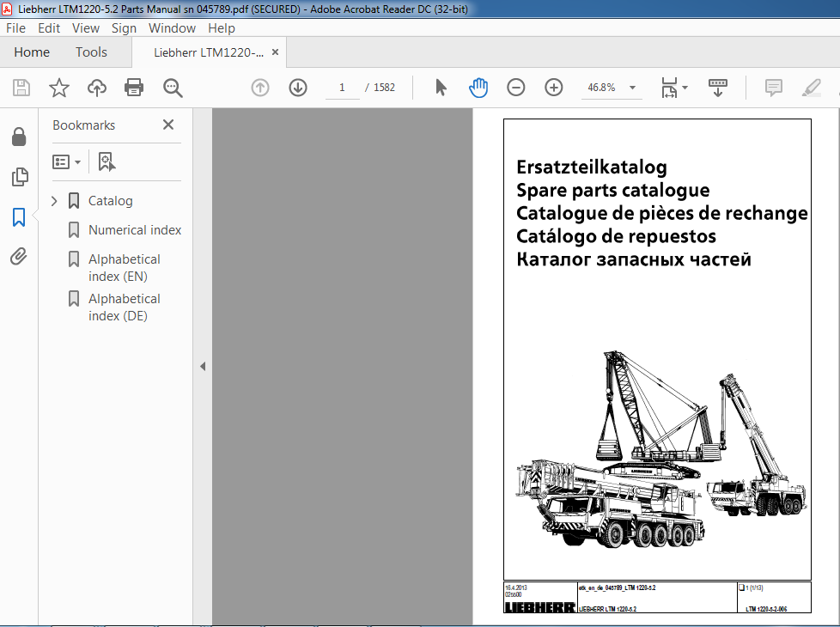The width and height of the screenshot is (840, 627).
Task: Click the Catalogue de pièces de rechange line
Action: point(661,213)
